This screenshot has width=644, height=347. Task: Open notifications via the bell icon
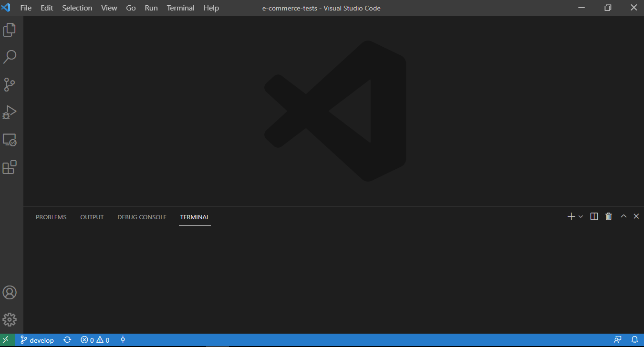coord(634,340)
